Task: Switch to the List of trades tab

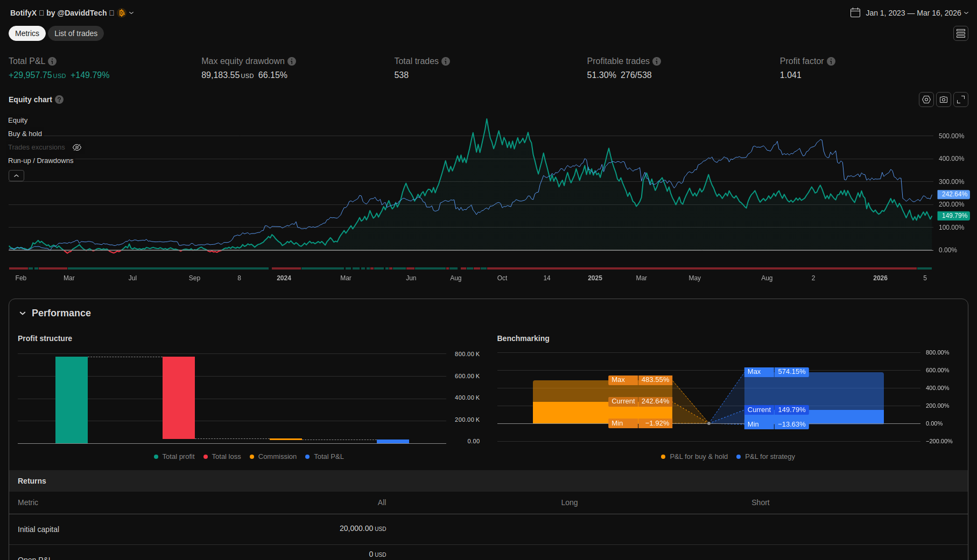Action: click(76, 33)
